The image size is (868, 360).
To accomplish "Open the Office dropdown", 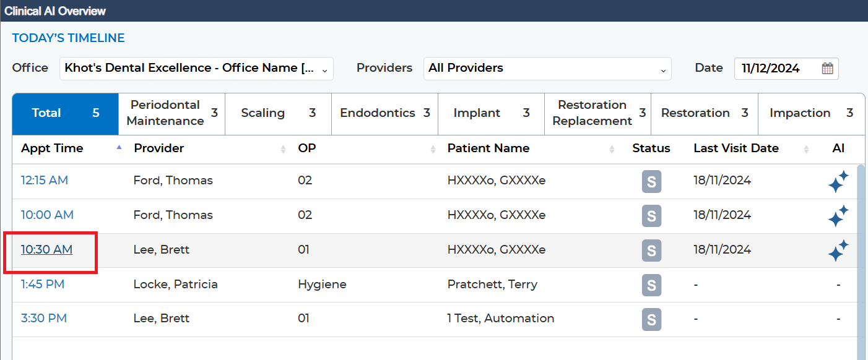I will [x=197, y=69].
